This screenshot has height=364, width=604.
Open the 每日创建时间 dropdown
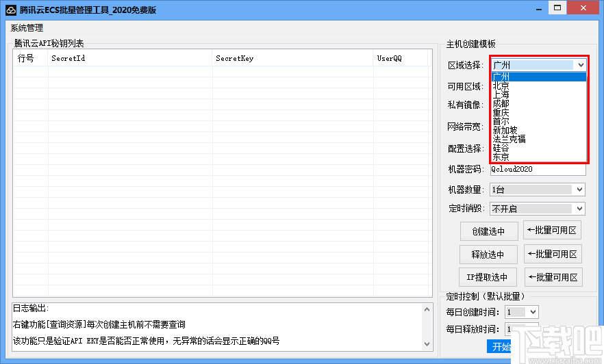tap(522, 312)
